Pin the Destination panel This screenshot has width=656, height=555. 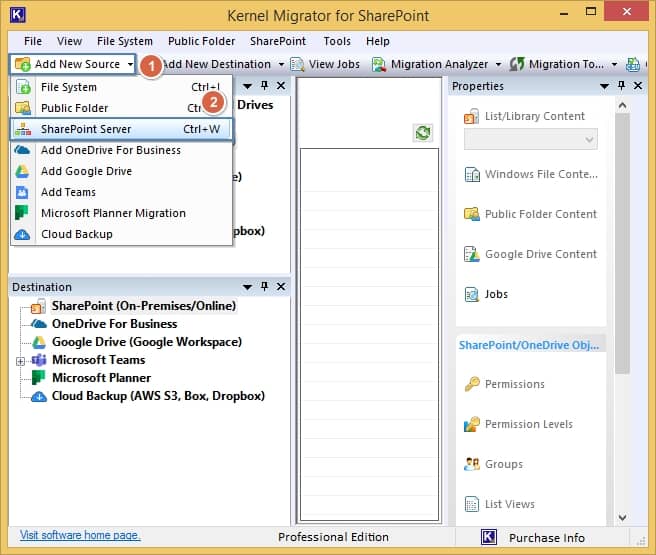[264, 286]
